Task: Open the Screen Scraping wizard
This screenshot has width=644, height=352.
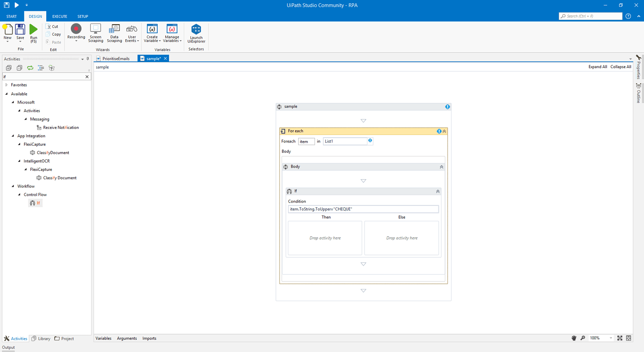Action: pyautogui.click(x=96, y=33)
